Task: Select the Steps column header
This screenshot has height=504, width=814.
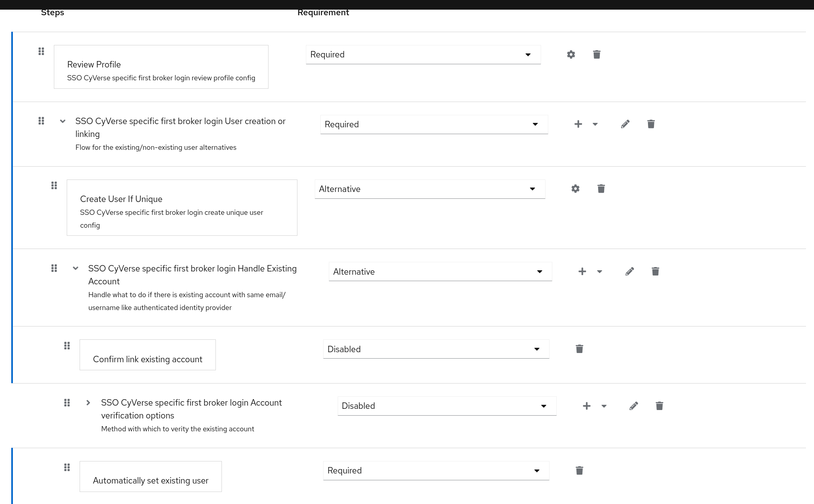Action: pos(53,12)
